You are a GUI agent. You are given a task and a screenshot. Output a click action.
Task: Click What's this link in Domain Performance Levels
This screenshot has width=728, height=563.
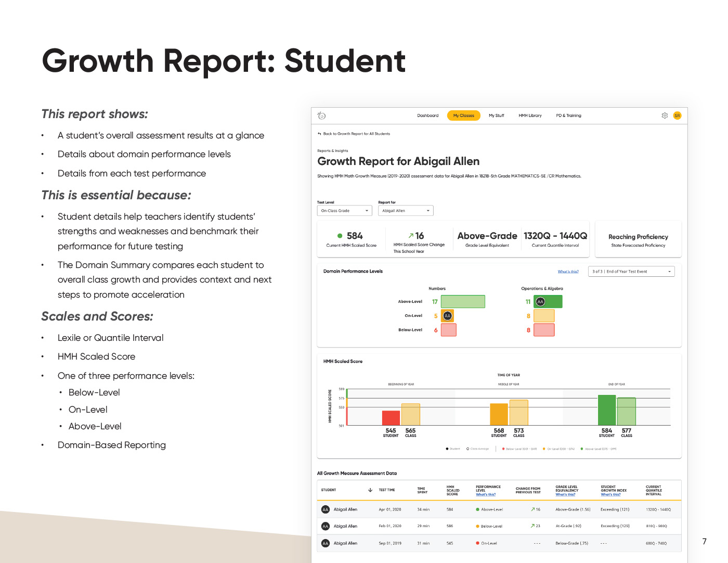568,272
